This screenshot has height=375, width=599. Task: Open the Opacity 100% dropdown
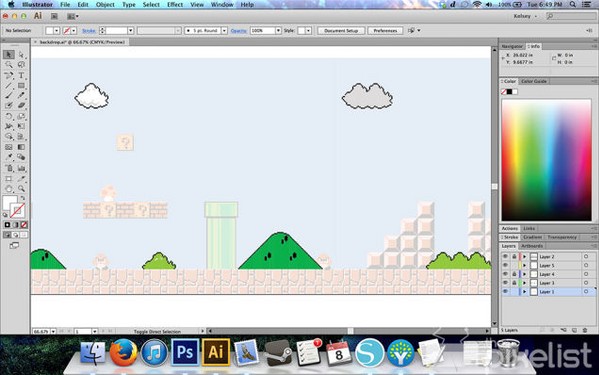(x=278, y=31)
